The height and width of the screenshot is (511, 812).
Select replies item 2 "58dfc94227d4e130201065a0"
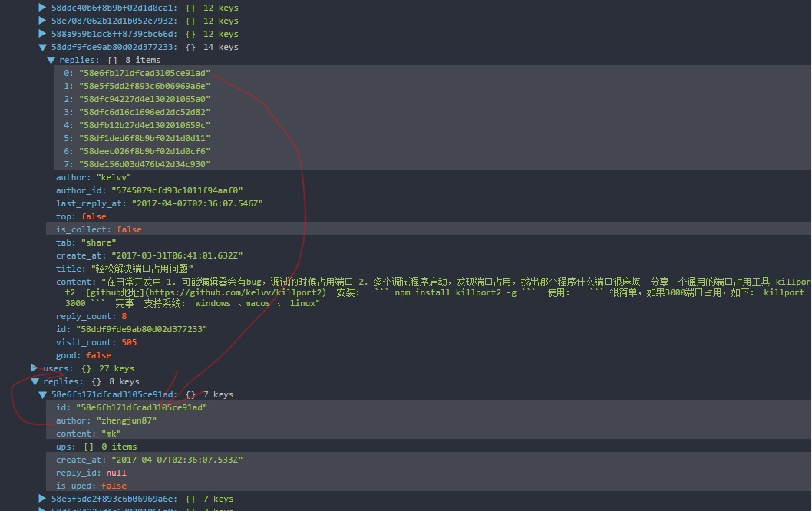(432, 99)
